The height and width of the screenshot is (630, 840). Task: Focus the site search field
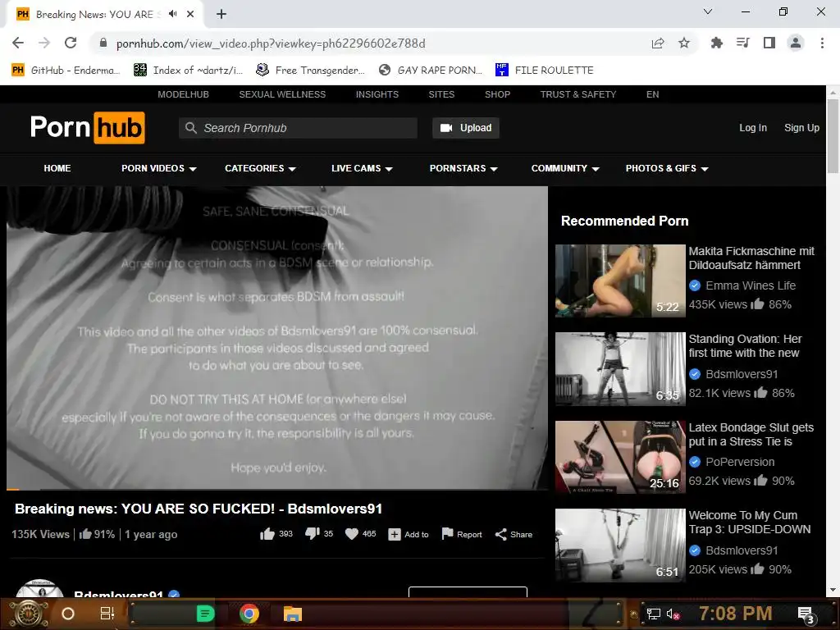point(298,128)
